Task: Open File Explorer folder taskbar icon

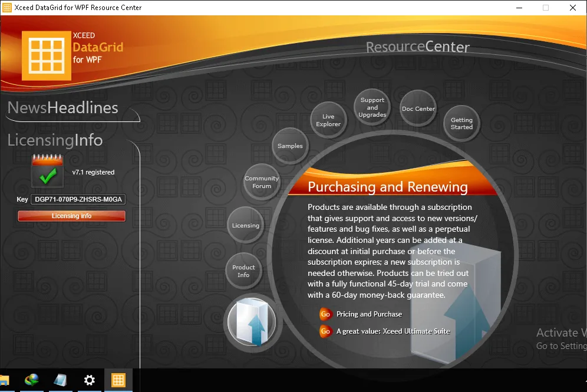Action: pyautogui.click(x=5, y=380)
